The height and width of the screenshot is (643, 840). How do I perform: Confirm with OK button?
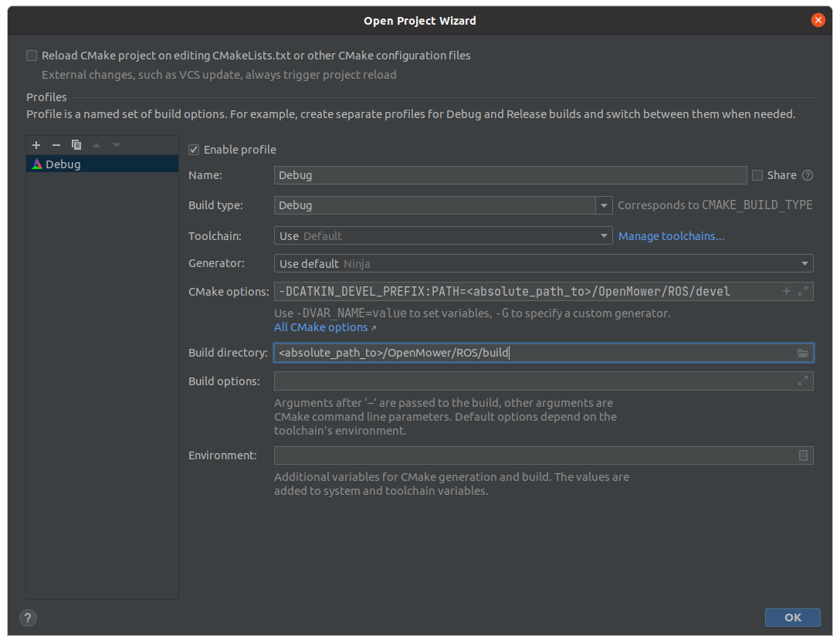pos(792,618)
